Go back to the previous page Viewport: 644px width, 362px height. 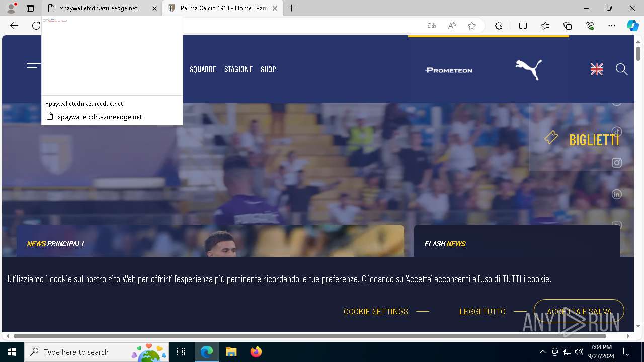coord(14,26)
